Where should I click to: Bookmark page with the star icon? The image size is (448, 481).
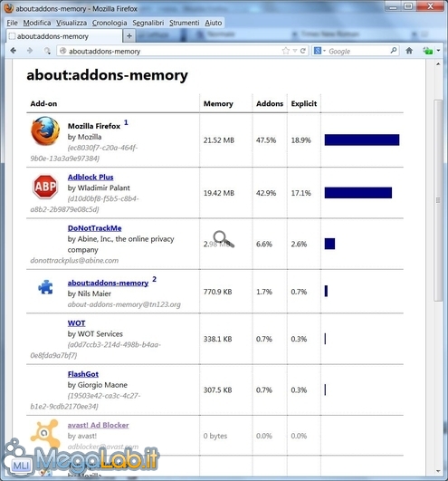click(286, 51)
